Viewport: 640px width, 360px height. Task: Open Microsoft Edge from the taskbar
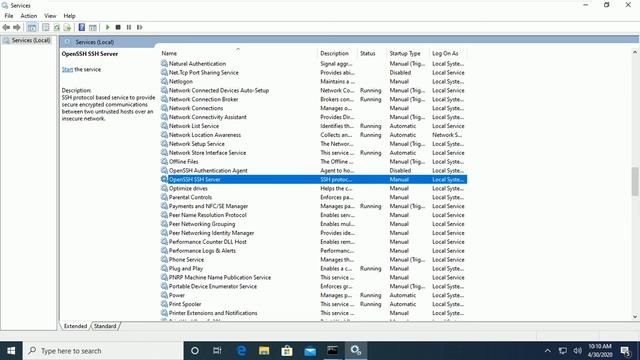point(241,351)
